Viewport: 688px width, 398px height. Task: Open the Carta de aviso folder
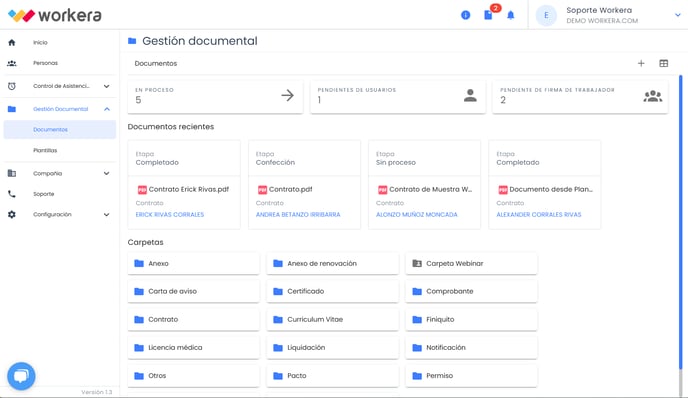(194, 291)
